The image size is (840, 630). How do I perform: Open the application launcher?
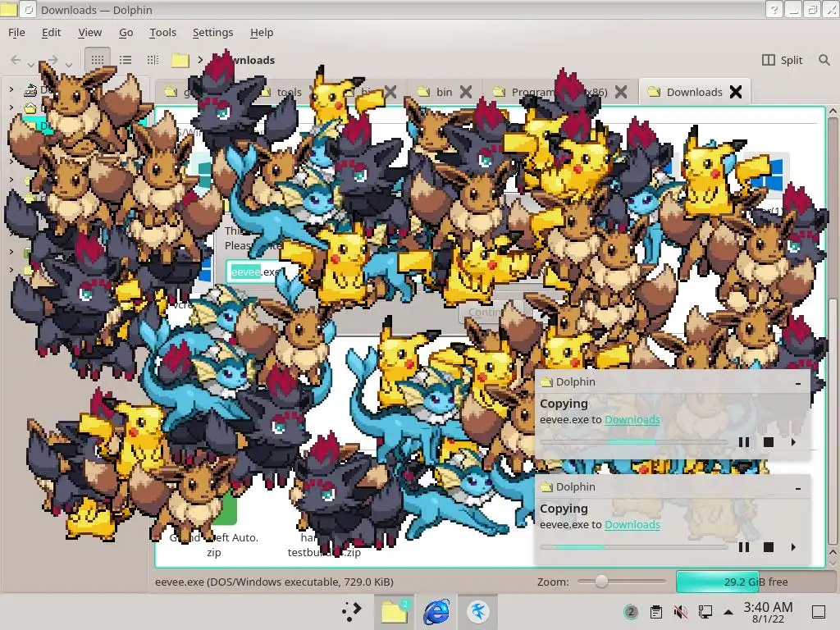coord(352,611)
